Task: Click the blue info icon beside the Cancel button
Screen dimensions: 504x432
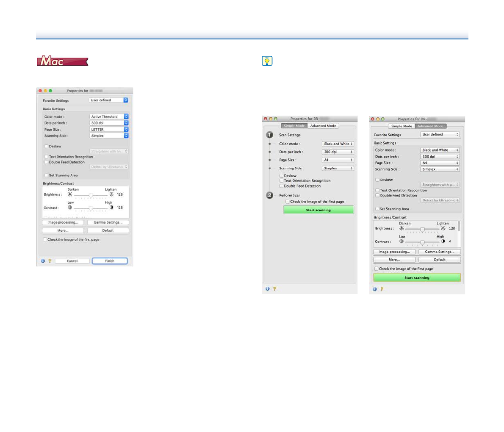Action: tap(43, 261)
